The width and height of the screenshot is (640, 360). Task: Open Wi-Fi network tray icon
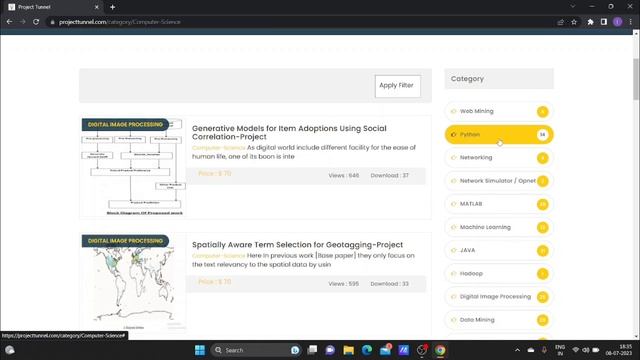[x=576, y=350]
